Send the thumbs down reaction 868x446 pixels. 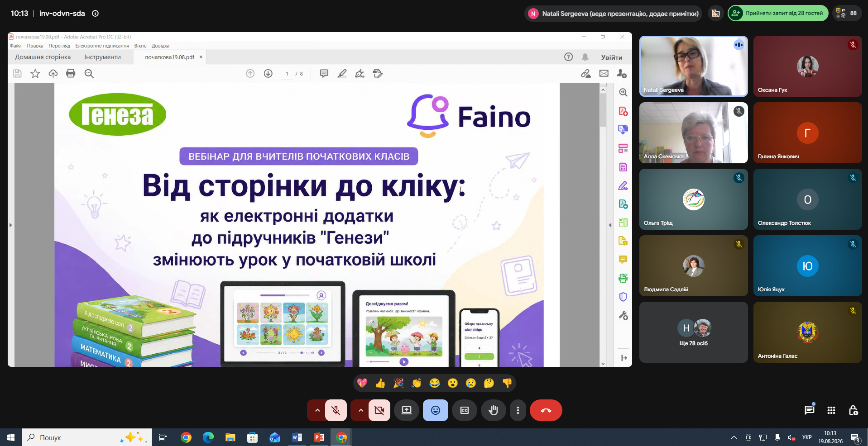(507, 383)
